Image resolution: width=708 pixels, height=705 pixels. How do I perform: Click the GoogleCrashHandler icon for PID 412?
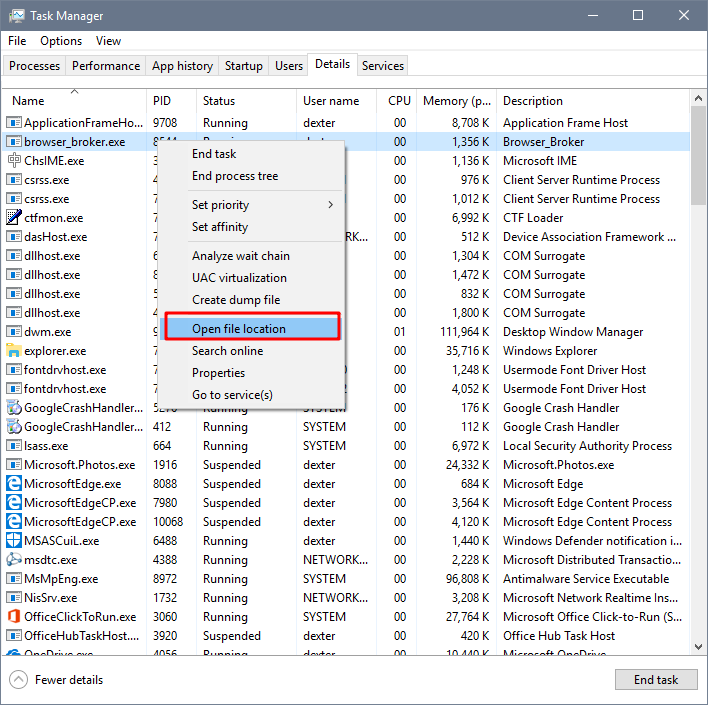[x=14, y=426]
